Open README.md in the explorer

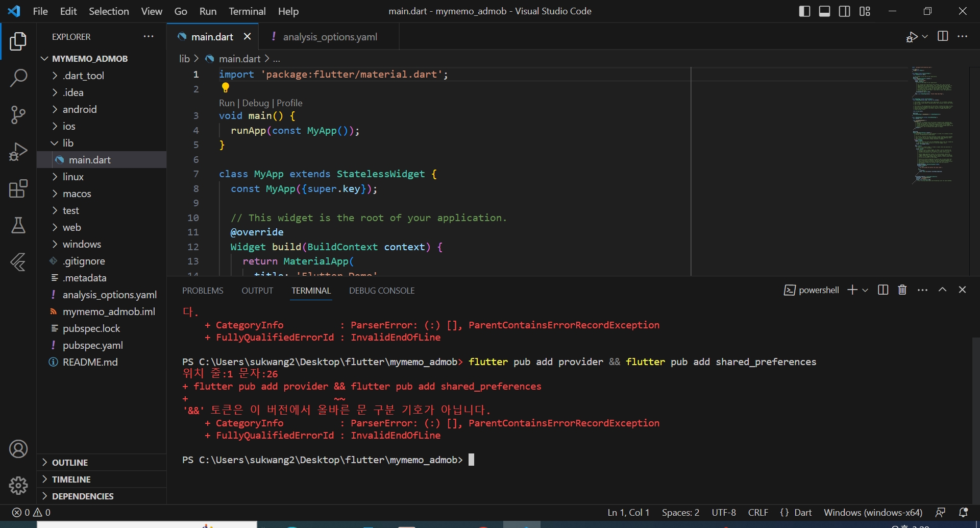(90, 362)
